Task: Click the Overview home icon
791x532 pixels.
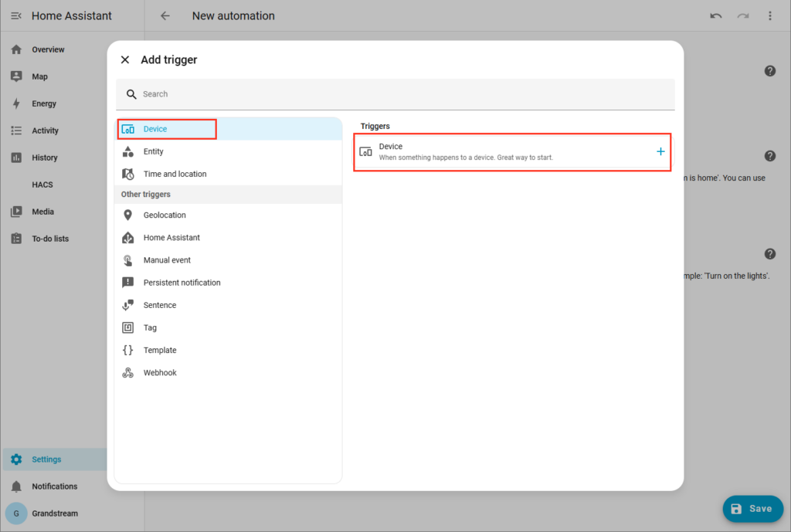Action: [x=16, y=49]
